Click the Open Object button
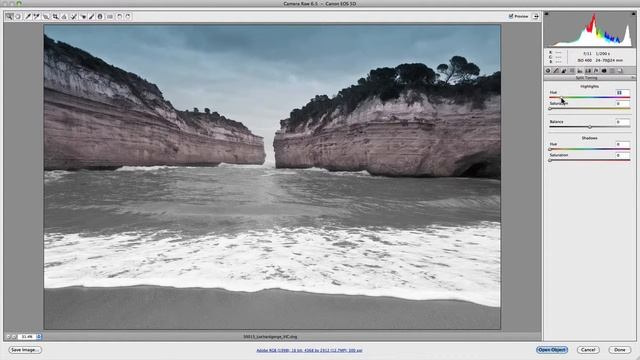 tap(552, 350)
